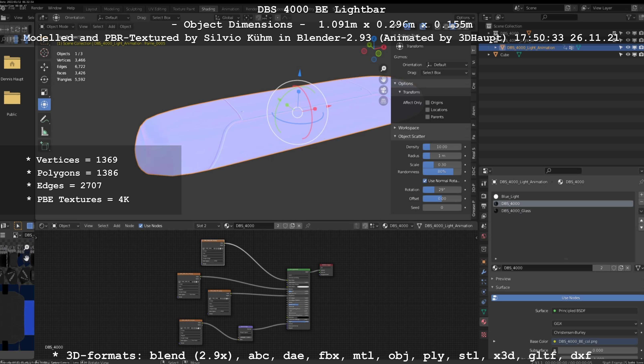Select the 3D Cursor tool
Screen dimensions: 644x364
pyautogui.click(x=44, y=53)
